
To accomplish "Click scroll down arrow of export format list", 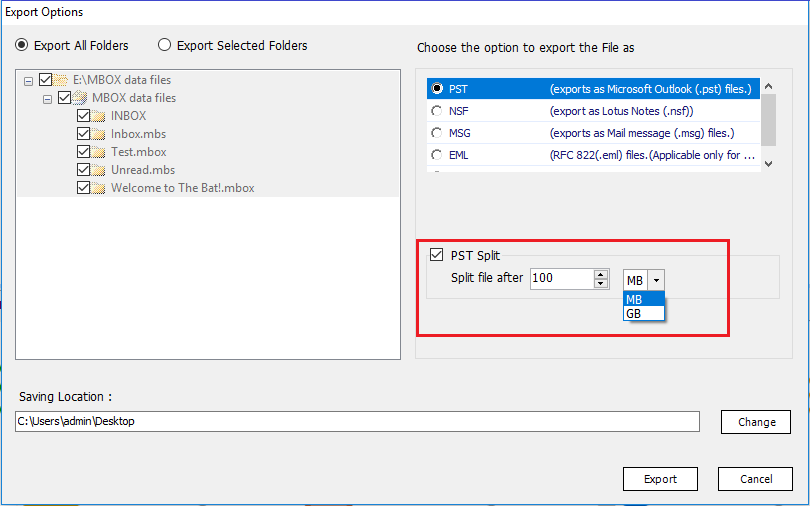I will coord(769,164).
